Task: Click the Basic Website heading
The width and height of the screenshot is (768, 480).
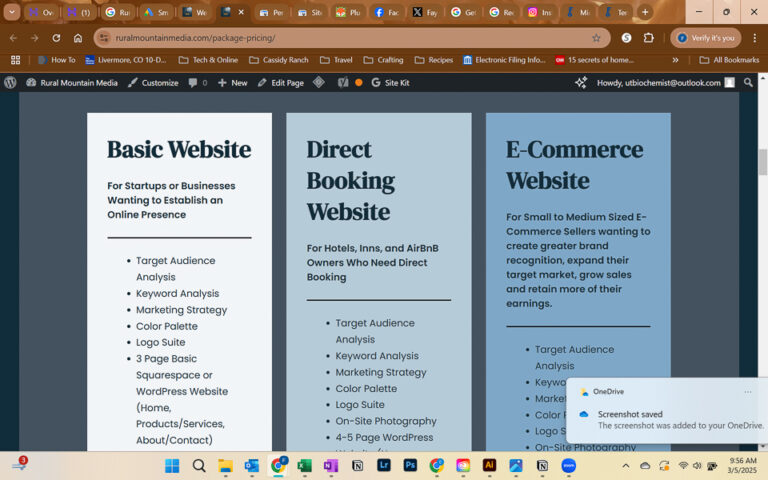Action: 179,149
